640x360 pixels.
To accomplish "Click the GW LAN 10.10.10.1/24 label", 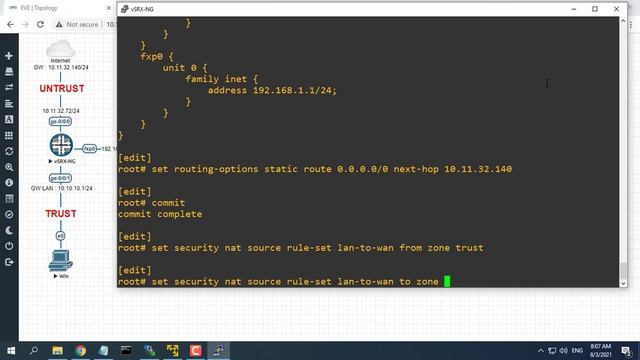I will click(62, 189).
